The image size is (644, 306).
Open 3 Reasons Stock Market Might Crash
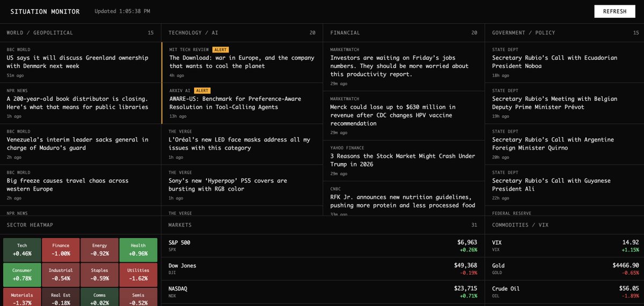click(402, 160)
